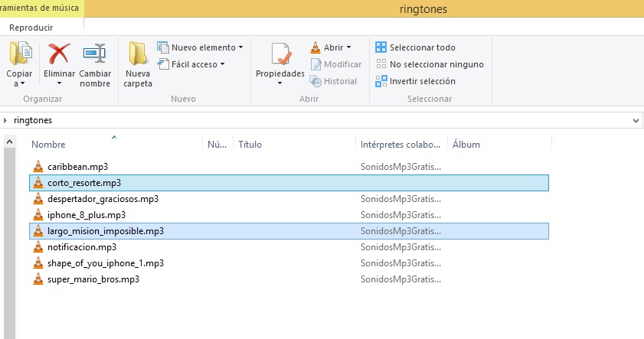Open the Fácil acceso dropdown
The width and height of the screenshot is (644, 339).
point(222,64)
